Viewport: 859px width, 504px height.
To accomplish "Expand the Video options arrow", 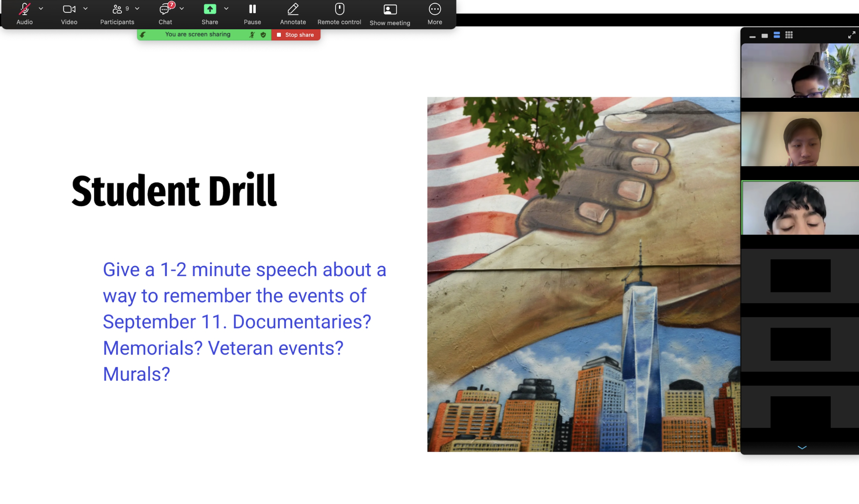I will point(86,9).
